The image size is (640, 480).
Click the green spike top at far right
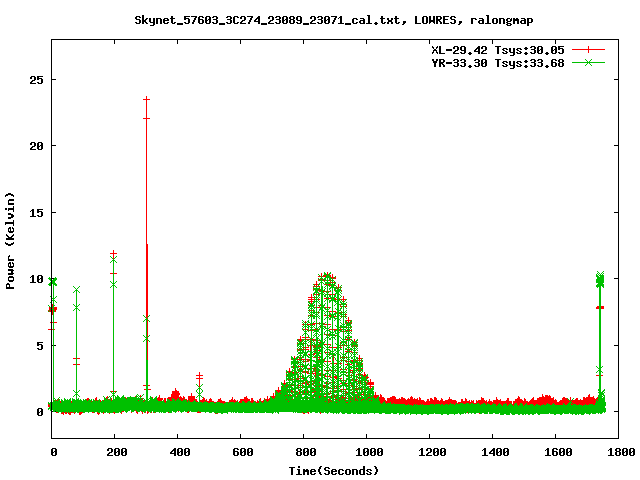pyautogui.click(x=600, y=275)
